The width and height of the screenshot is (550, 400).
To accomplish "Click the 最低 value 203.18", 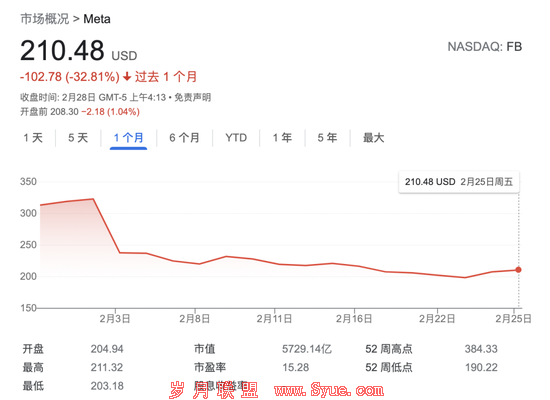I will click(107, 386).
